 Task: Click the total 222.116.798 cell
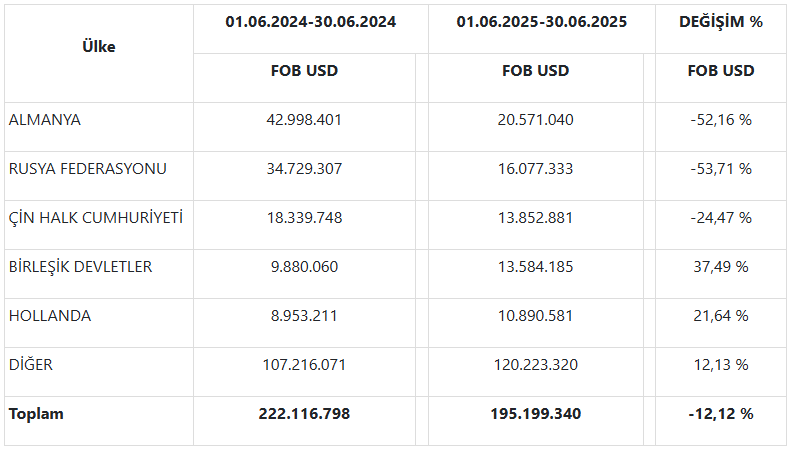point(304,413)
